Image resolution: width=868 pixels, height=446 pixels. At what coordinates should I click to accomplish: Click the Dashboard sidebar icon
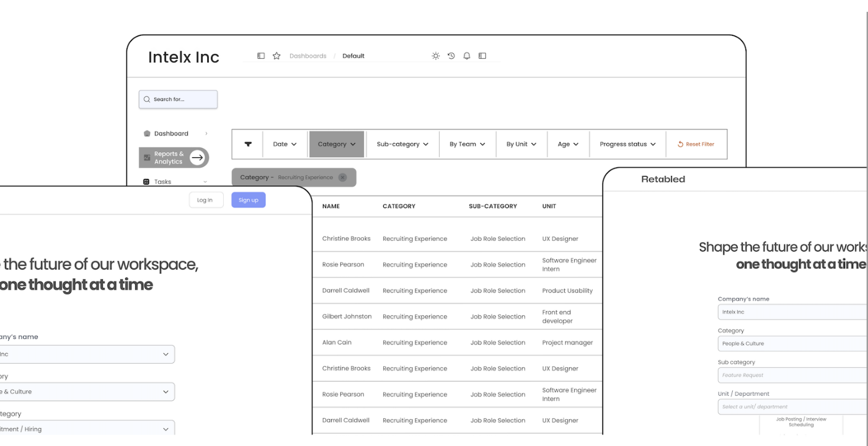click(x=147, y=133)
